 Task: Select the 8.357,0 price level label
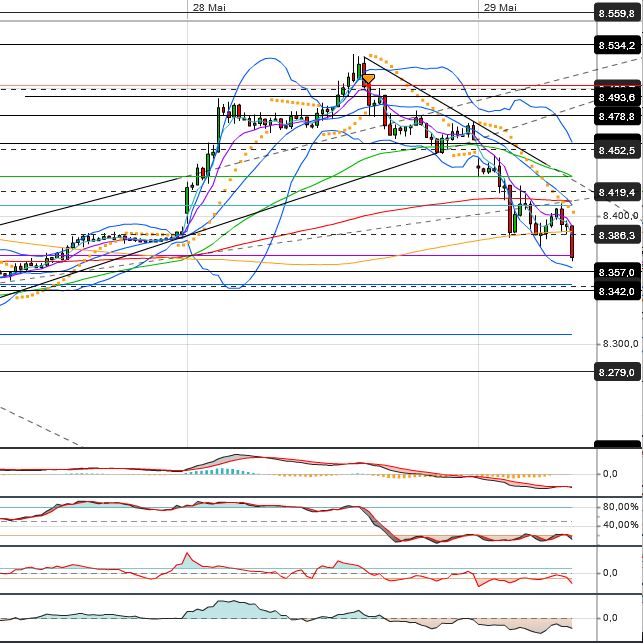[617, 272]
